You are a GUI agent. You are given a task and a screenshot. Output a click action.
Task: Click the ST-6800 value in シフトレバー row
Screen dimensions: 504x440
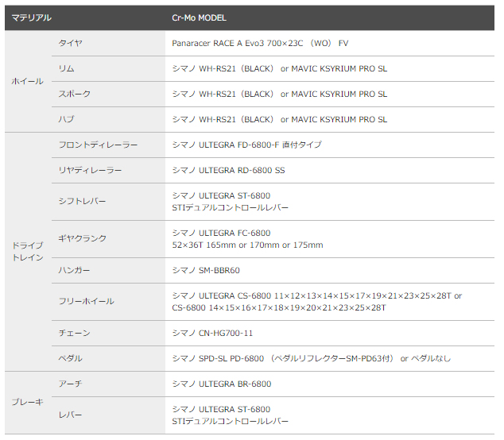pyautogui.click(x=231, y=202)
